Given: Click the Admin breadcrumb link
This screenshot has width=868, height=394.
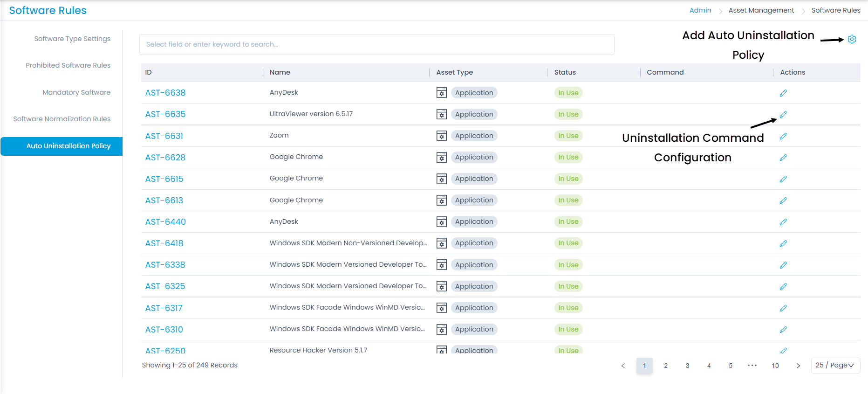Looking at the screenshot, I should tap(700, 10).
